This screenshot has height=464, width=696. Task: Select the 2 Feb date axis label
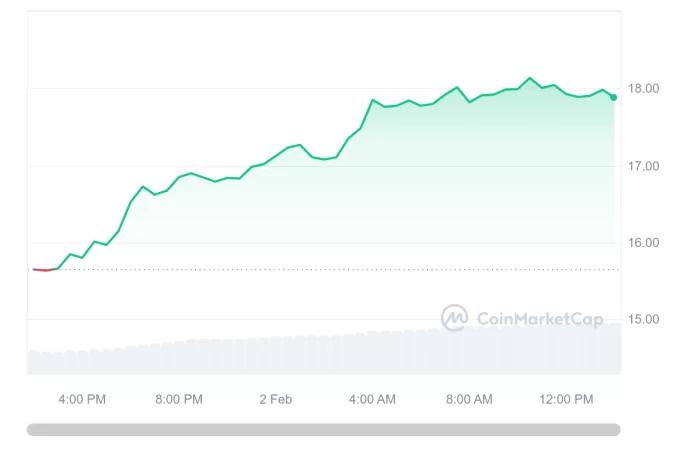(x=275, y=399)
